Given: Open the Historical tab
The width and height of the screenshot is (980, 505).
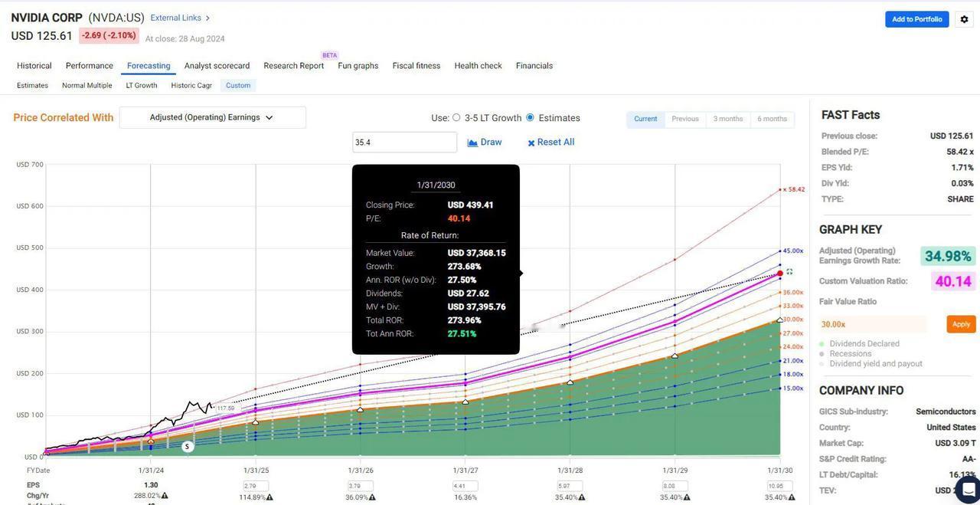Looking at the screenshot, I should click(34, 66).
